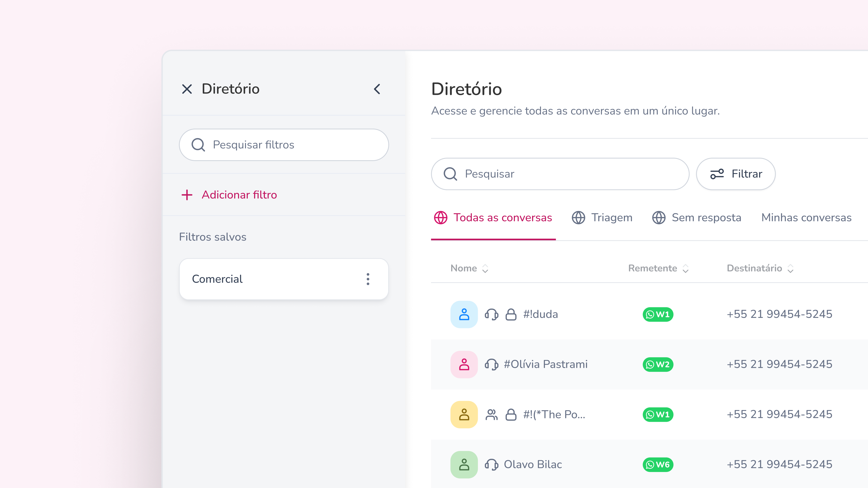Screen dimensions: 868x488
Task: Click Adicionar filtro link
Action: click(239, 195)
